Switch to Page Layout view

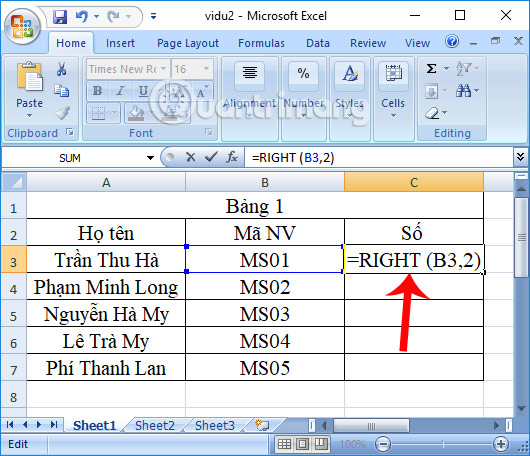click(x=303, y=444)
